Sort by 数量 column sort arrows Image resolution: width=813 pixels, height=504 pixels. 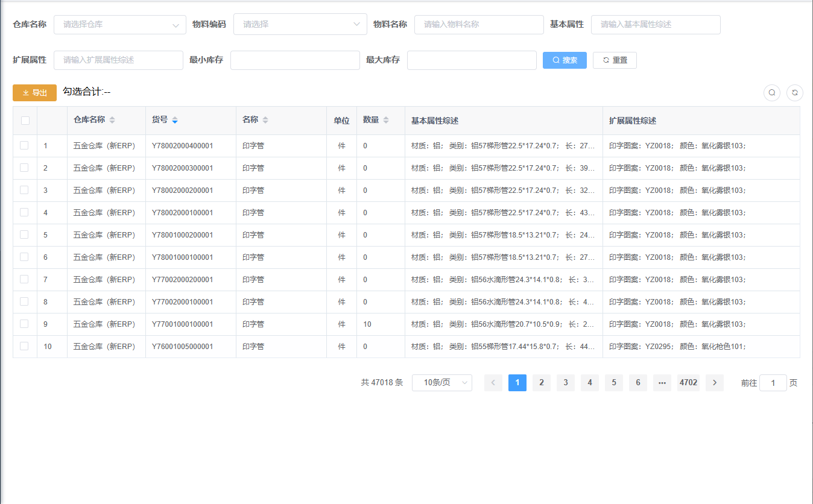point(386,121)
